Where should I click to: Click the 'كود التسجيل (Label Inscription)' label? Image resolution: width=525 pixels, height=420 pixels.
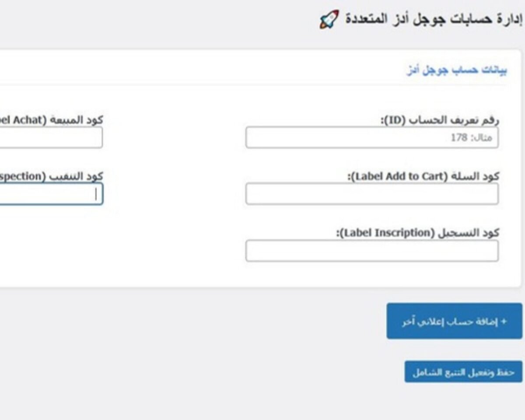click(417, 233)
